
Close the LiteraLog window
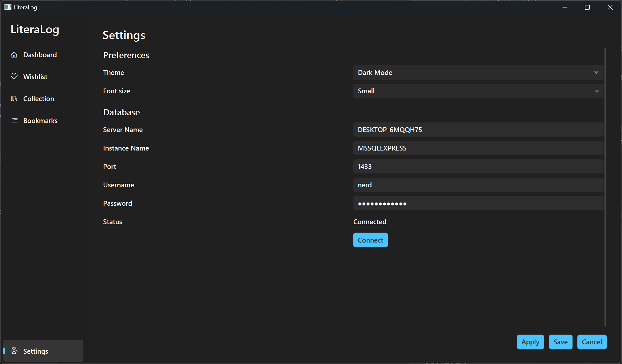610,7
